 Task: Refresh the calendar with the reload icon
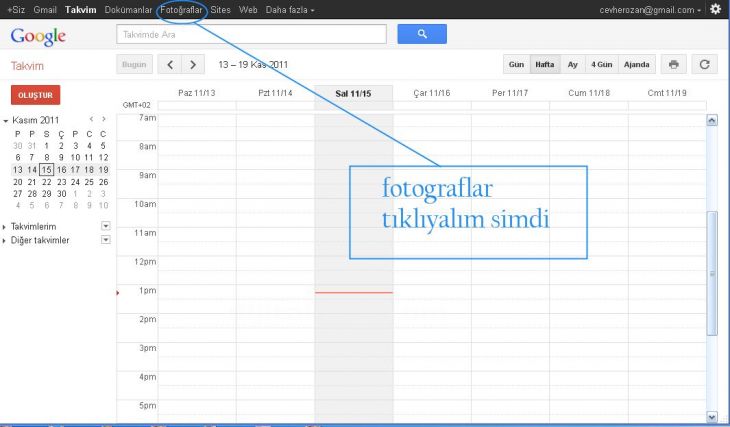(x=704, y=64)
